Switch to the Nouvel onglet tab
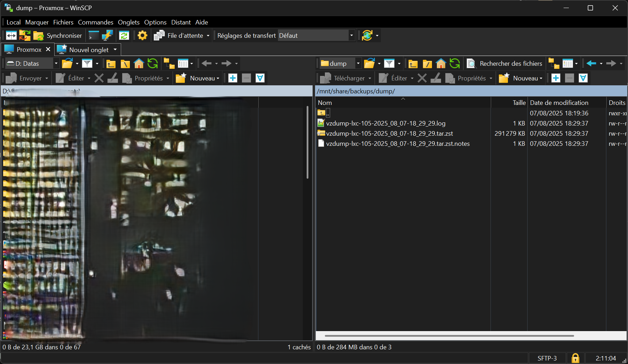Image resolution: width=628 pixels, height=364 pixels. [89, 50]
